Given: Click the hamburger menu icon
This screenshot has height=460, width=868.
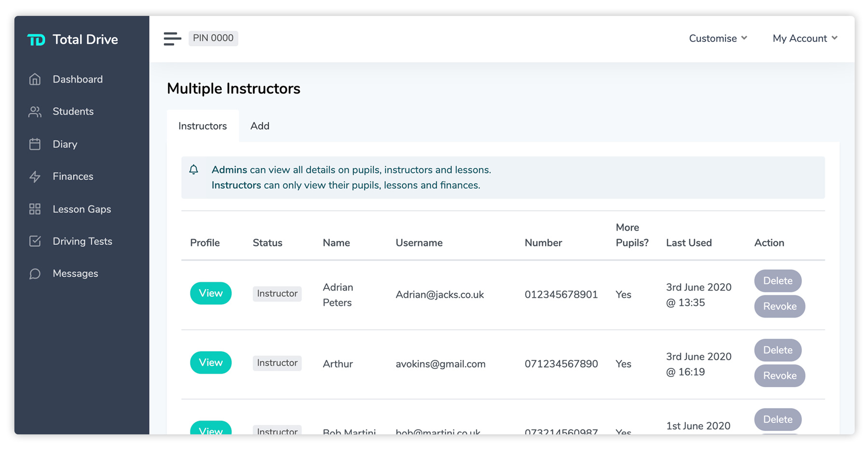Looking at the screenshot, I should tap(172, 39).
